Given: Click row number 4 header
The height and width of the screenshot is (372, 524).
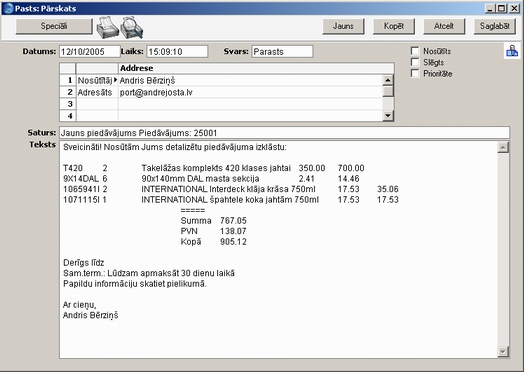Looking at the screenshot, I should coord(68,116).
